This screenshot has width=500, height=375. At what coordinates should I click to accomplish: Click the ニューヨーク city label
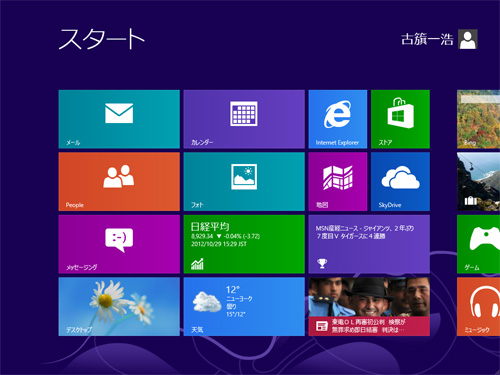click(x=239, y=299)
